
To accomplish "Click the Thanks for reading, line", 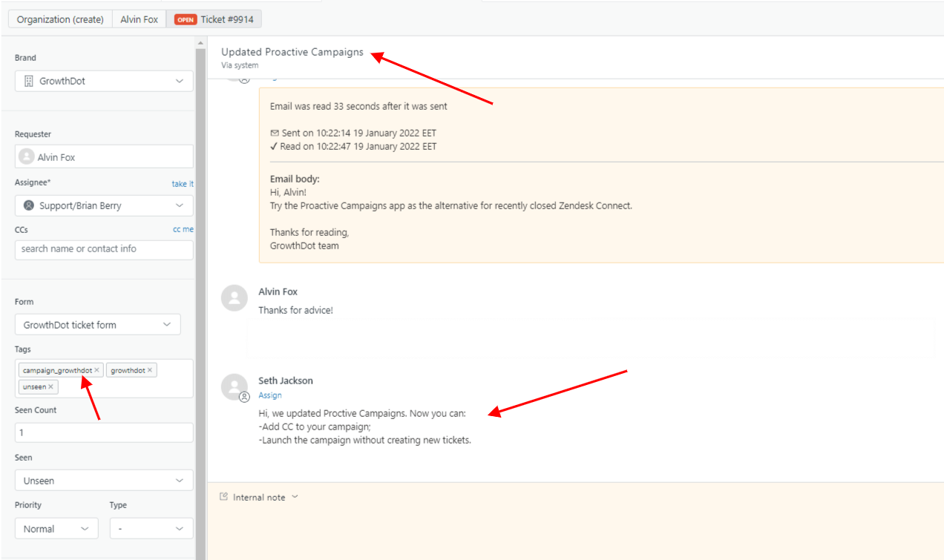I will (309, 232).
